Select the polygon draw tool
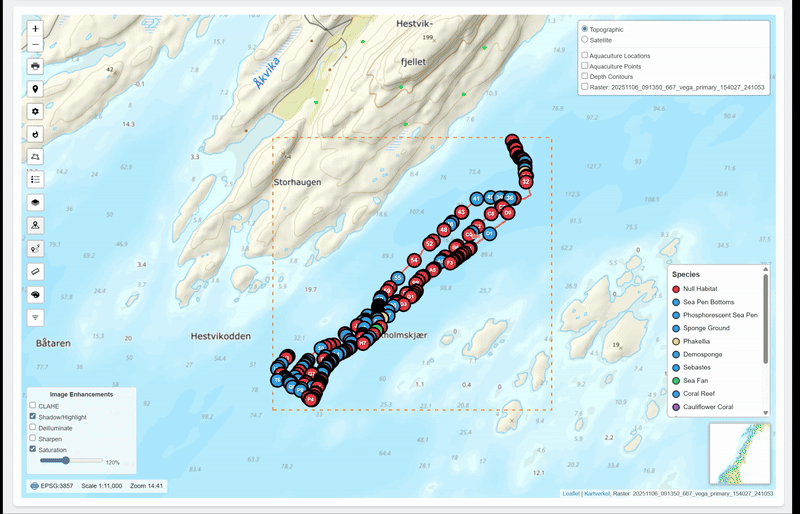800x514 pixels. [35, 157]
